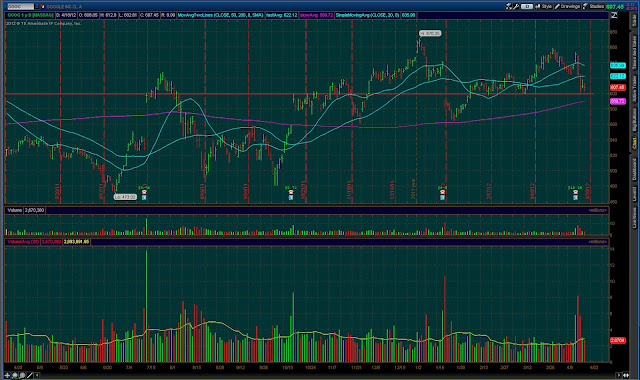Screen dimensions: 640x380
Task: Click the fastAvg 622.12 value label
Action: coord(282,15)
